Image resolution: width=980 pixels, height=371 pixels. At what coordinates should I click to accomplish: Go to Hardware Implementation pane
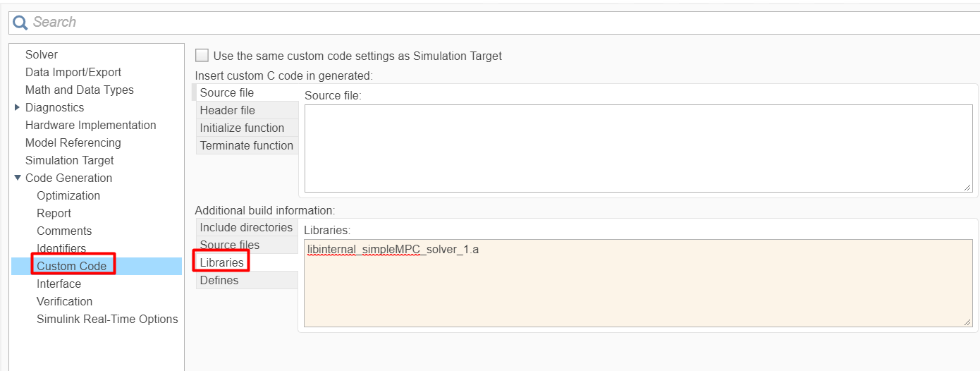pyautogui.click(x=90, y=125)
